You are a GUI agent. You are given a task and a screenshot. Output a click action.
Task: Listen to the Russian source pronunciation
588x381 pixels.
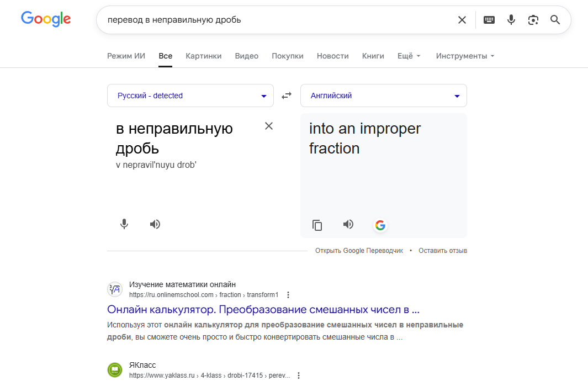coord(155,224)
